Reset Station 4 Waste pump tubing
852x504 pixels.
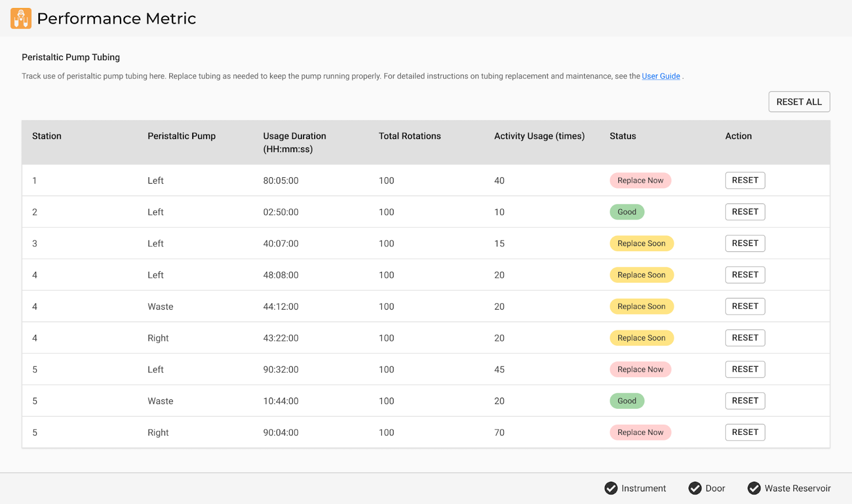[745, 306]
